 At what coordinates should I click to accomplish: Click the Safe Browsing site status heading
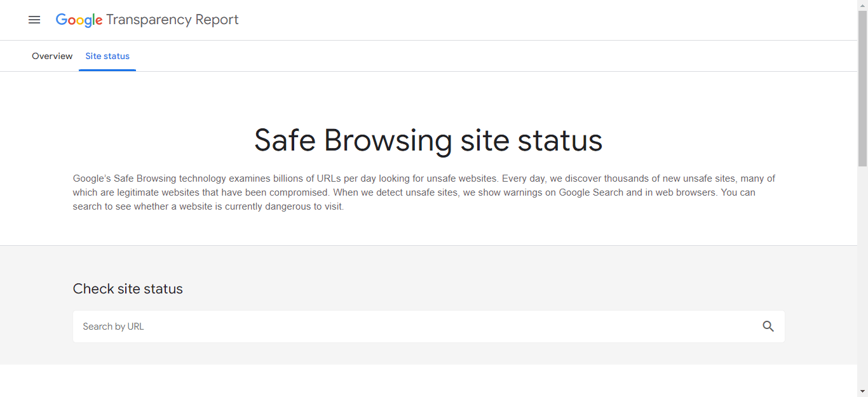pyautogui.click(x=428, y=140)
